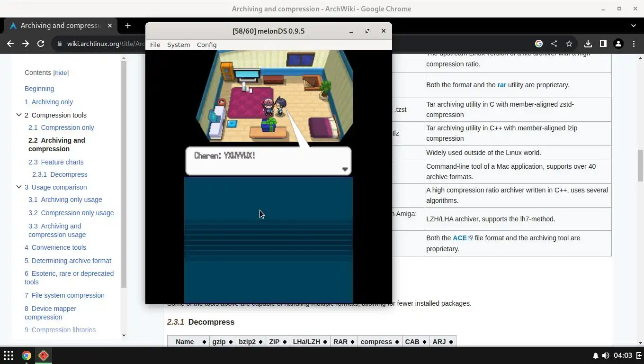Sort table by LHa/LZH column
This screenshot has height=364, width=644.
coord(310,342)
